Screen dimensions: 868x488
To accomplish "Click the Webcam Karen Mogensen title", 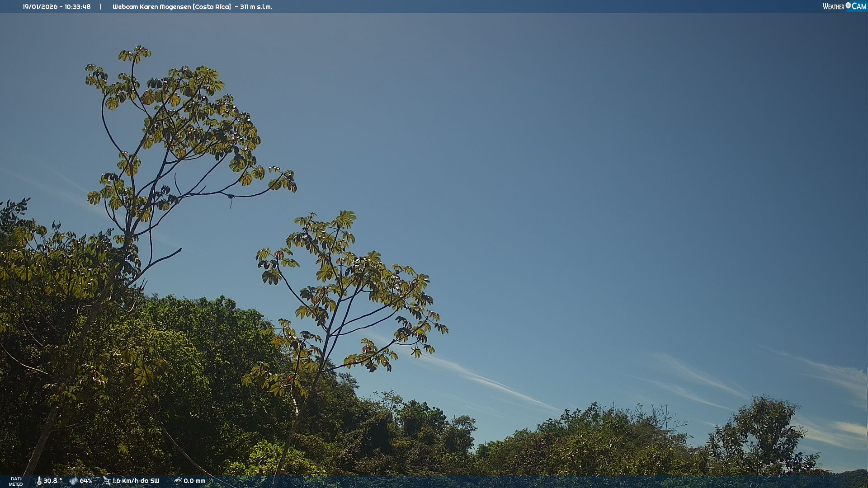I will tap(151, 7).
